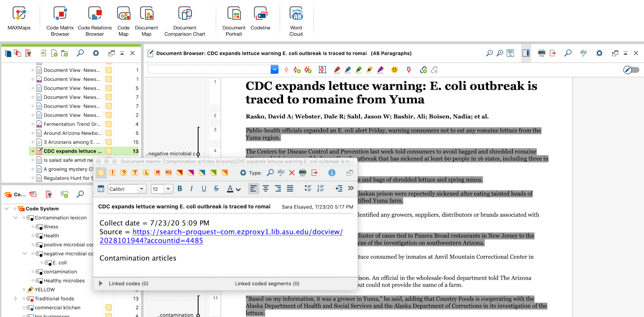Viewport: 644px width, 317px height.
Task: Open the Document Map tool
Action: (x=147, y=21)
